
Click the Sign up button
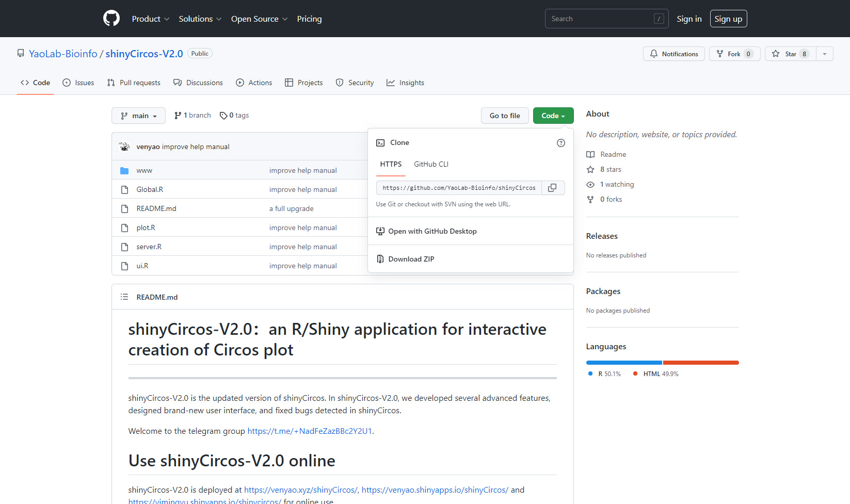728,19
